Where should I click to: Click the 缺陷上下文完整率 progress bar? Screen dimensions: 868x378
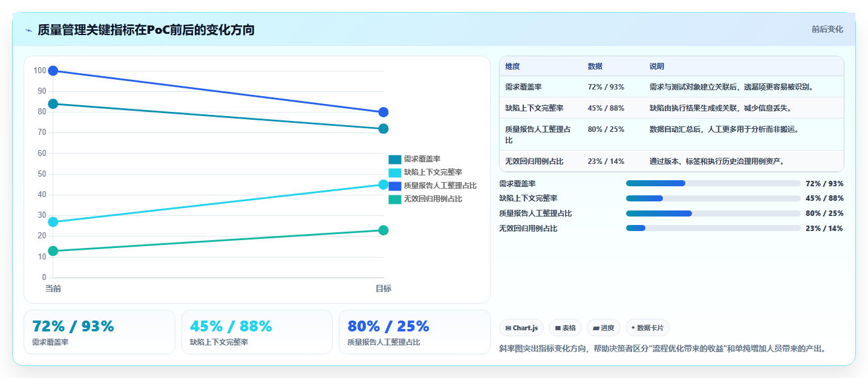click(x=713, y=198)
